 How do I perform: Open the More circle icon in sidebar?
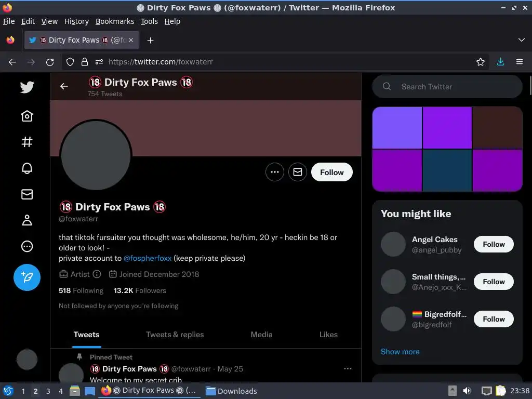click(x=27, y=246)
